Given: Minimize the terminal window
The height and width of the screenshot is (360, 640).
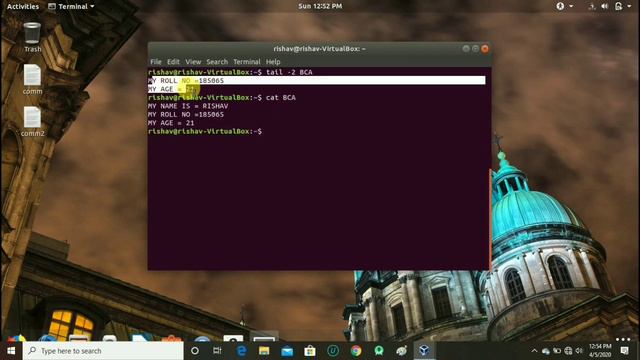Looking at the screenshot, I should click(466, 49).
